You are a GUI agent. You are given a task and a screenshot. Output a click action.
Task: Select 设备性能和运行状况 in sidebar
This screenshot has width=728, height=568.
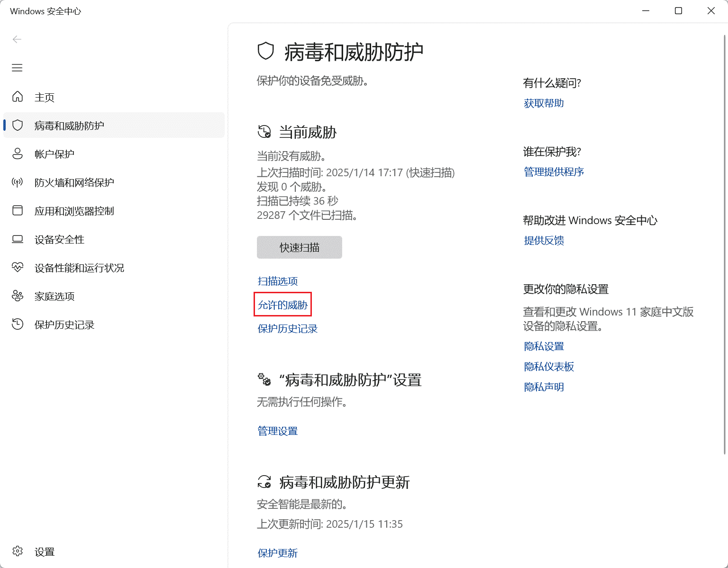click(114, 268)
